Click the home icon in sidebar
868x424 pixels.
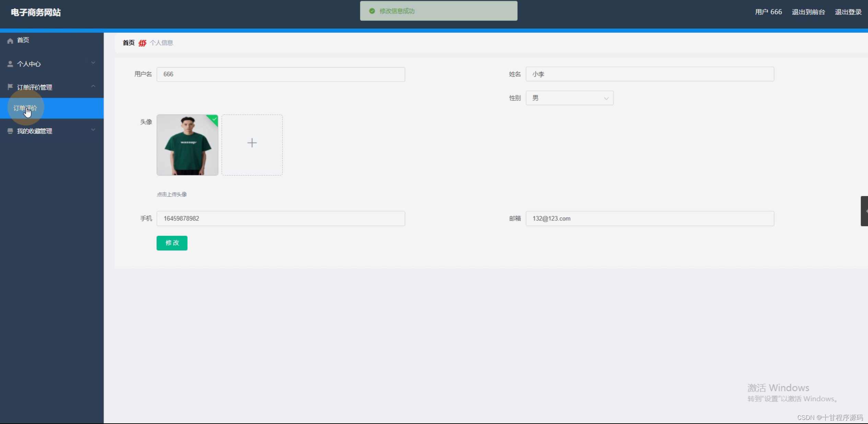point(10,41)
